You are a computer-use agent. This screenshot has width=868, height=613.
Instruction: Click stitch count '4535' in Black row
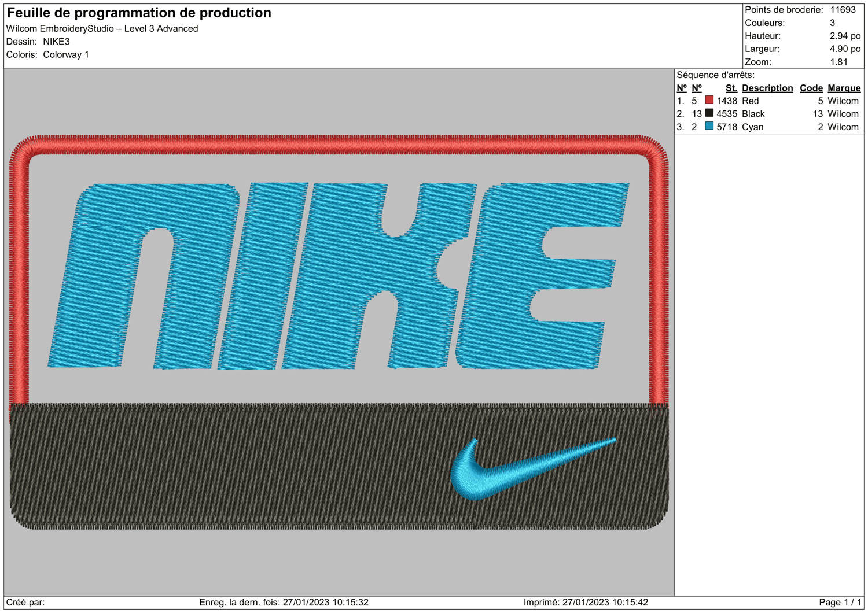[727, 114]
